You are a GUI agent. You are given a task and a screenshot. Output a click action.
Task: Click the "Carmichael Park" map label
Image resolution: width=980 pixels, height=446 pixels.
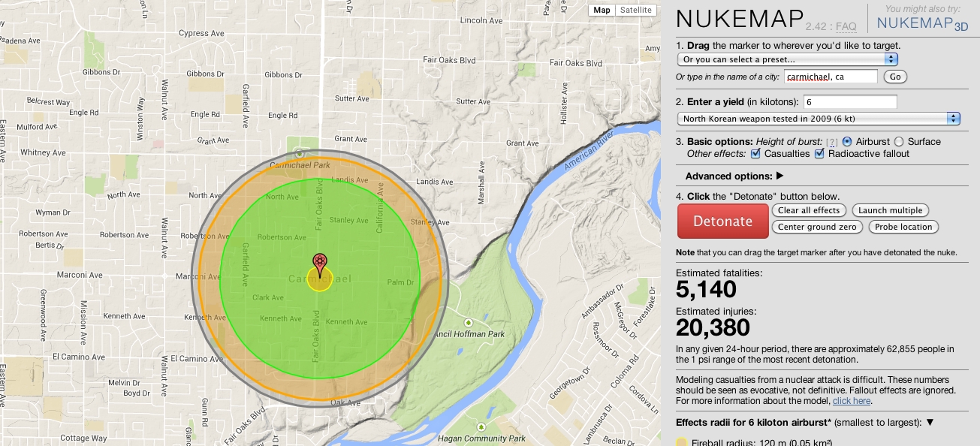300,164
